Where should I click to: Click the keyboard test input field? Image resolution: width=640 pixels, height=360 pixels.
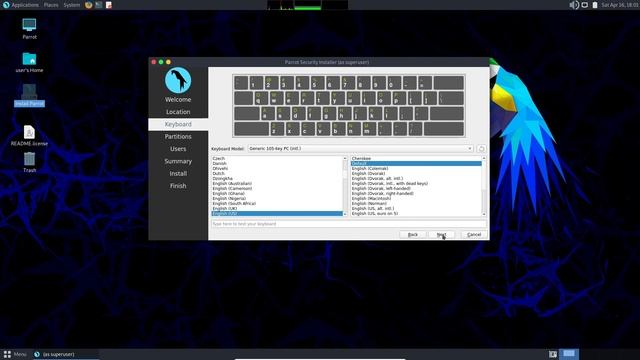pos(349,224)
